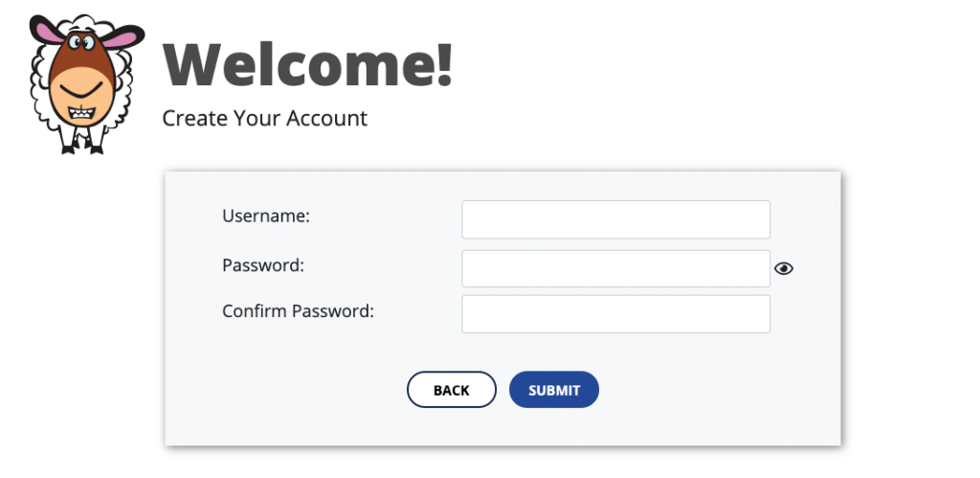The height and width of the screenshot is (478, 980).
Task: Click the Confirm Password: label
Action: tap(299, 311)
